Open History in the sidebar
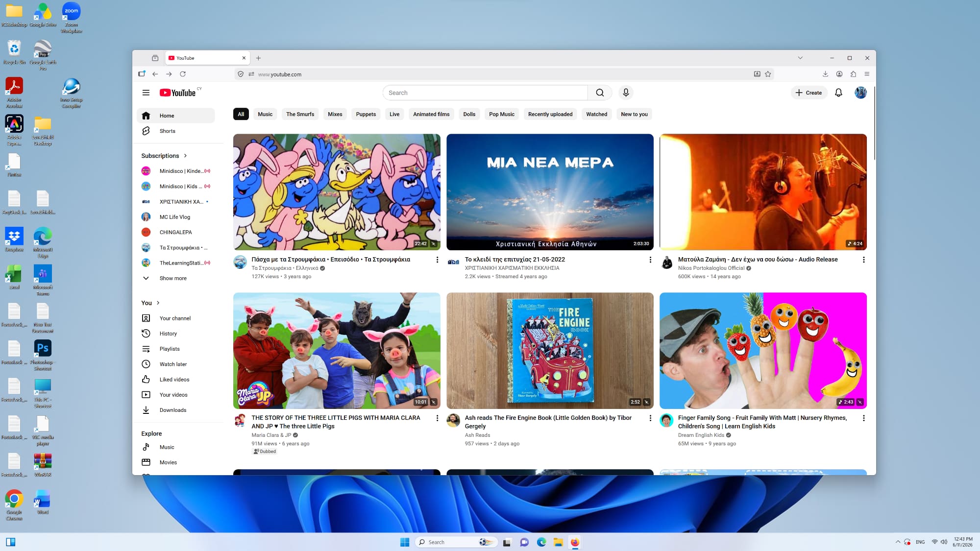This screenshot has height=551, width=980. 175,334
